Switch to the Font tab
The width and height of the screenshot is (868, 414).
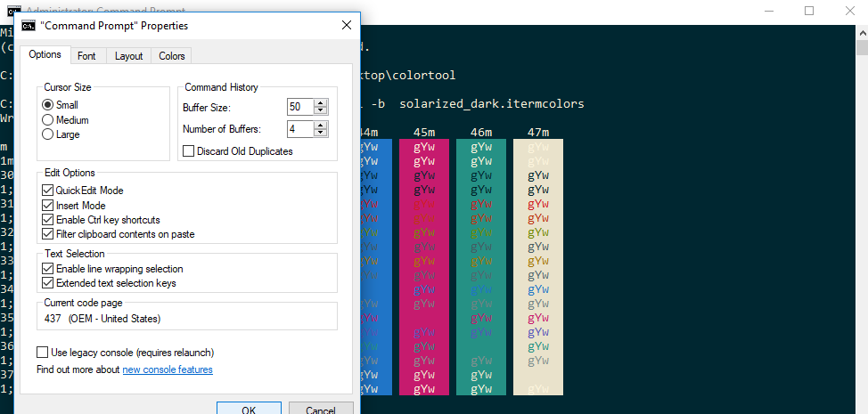86,56
